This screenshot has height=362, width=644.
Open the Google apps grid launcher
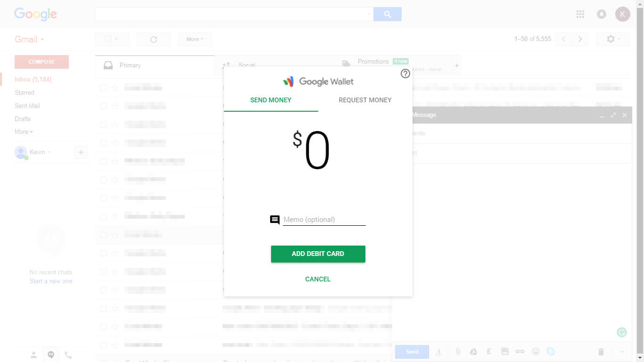(580, 14)
